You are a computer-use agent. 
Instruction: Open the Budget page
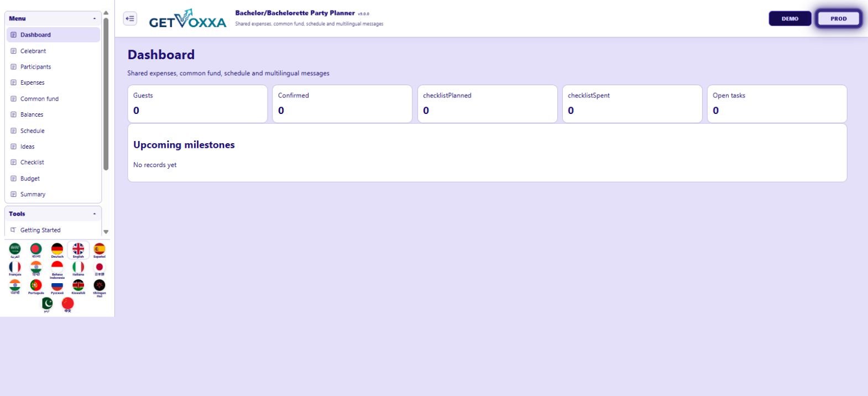[x=53, y=179]
